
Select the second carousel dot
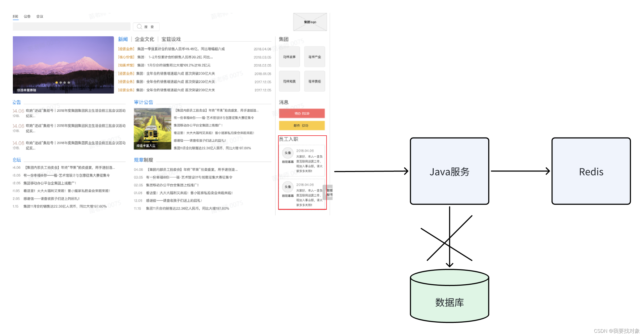(61, 83)
